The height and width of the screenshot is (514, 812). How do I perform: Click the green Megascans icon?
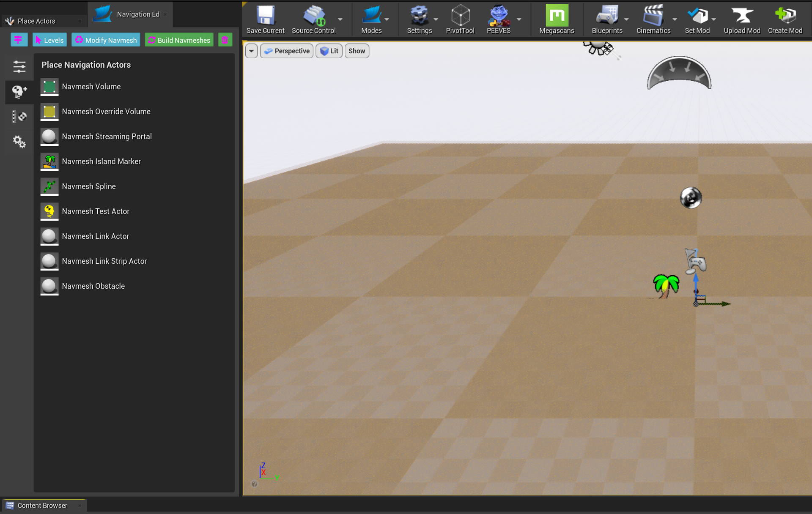(557, 16)
